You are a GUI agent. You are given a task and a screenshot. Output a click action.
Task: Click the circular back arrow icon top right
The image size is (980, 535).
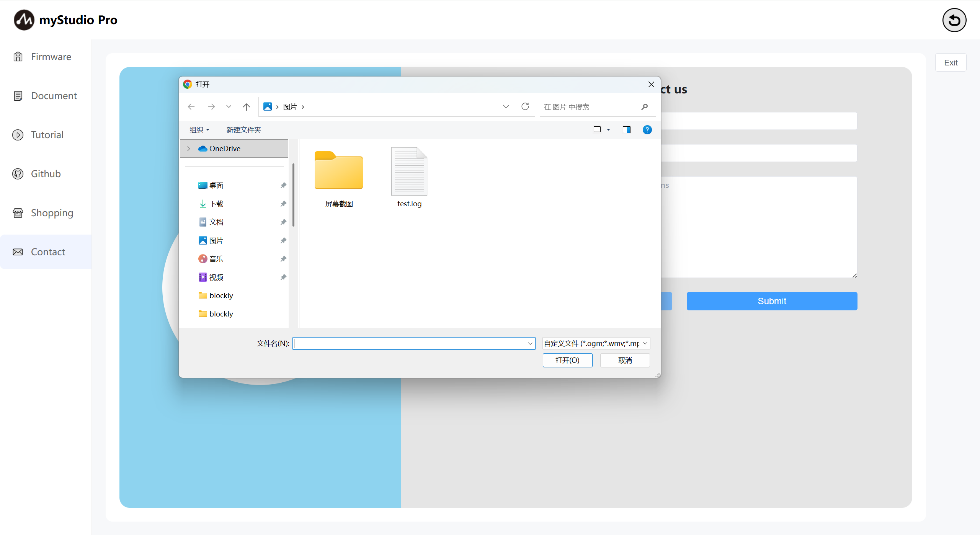954,20
